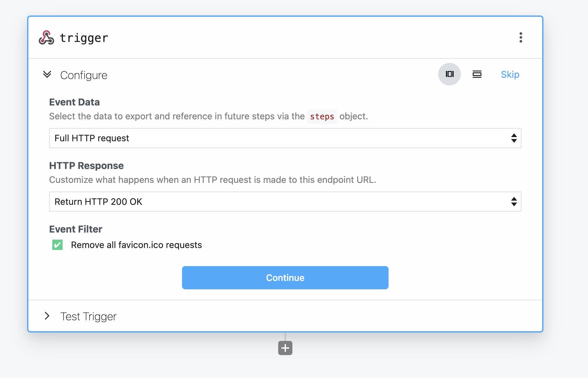Collapse Configure using the double-chevron icon
The height and width of the screenshot is (378, 588).
pyautogui.click(x=47, y=75)
